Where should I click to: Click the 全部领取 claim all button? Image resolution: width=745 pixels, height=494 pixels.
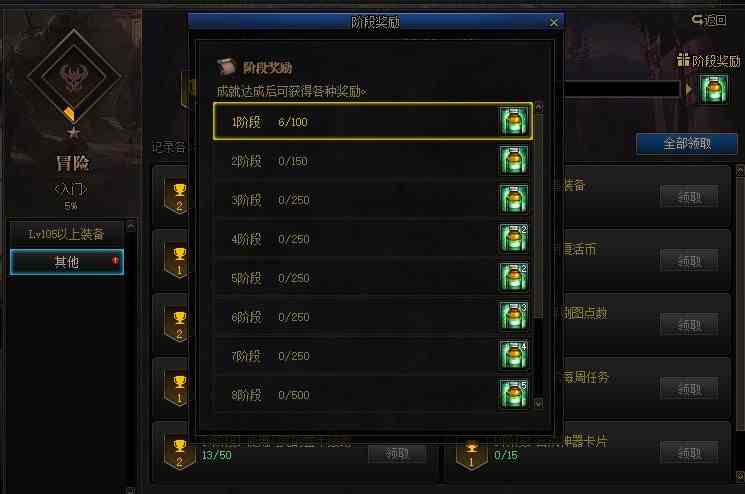[x=687, y=143]
